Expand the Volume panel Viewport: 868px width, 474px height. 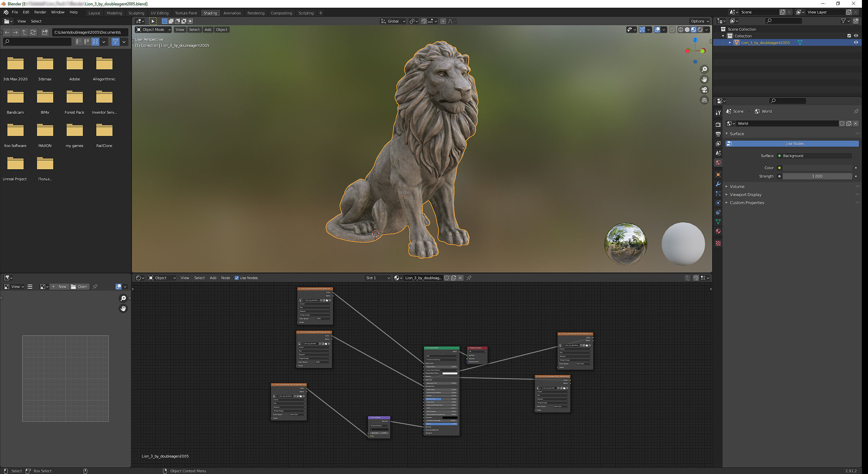[x=737, y=186]
